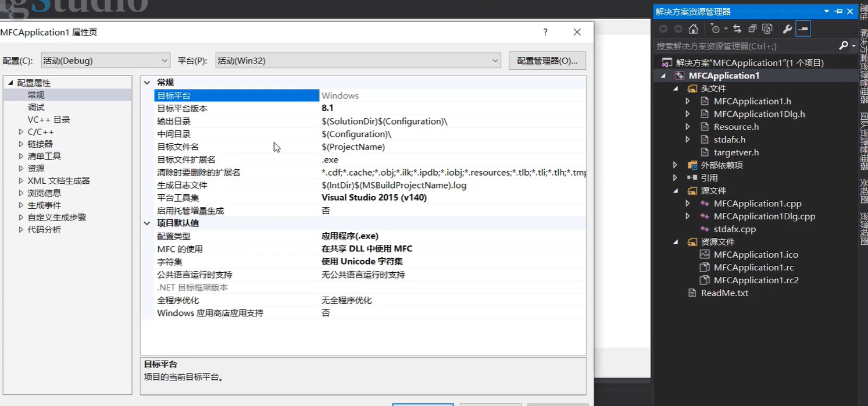Expand the 外部依赖项 tree node

point(676,165)
